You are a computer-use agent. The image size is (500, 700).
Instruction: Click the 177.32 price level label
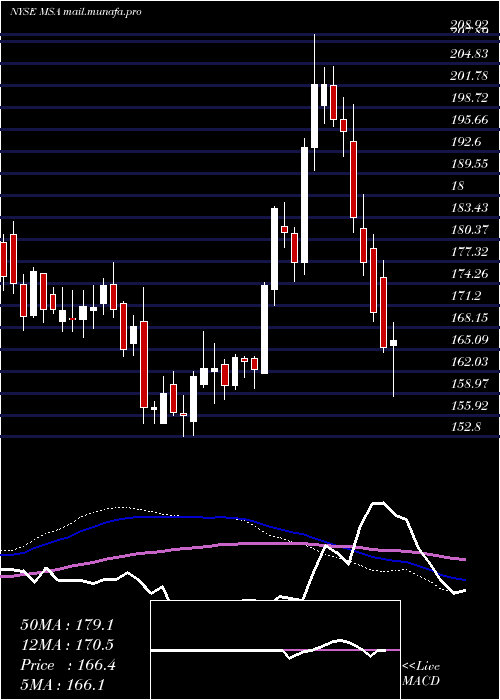coord(469,251)
